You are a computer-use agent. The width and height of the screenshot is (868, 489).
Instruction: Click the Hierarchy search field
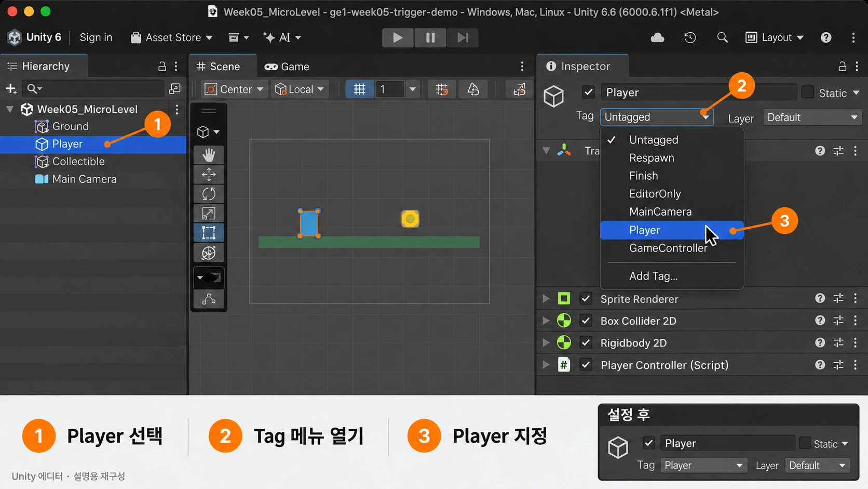pyautogui.click(x=93, y=89)
